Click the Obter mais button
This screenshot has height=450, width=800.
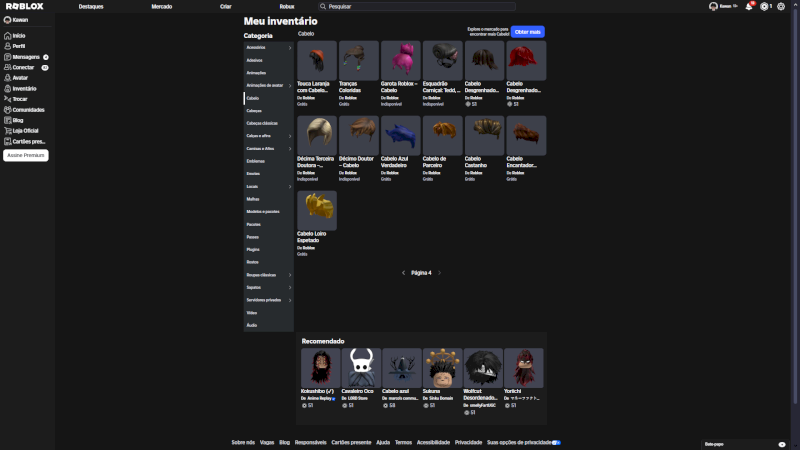coord(528,32)
